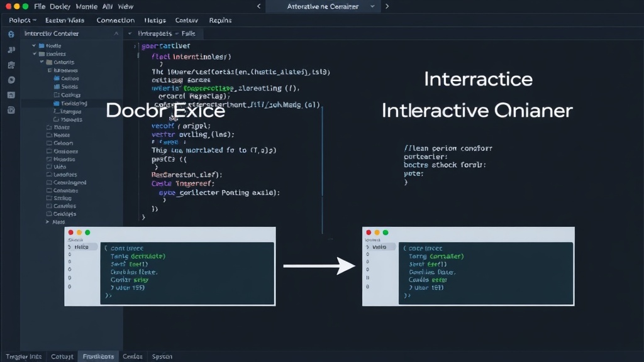The width and height of the screenshot is (644, 362).
Task: Expand the Mats tree node
Action: pyautogui.click(x=48, y=222)
